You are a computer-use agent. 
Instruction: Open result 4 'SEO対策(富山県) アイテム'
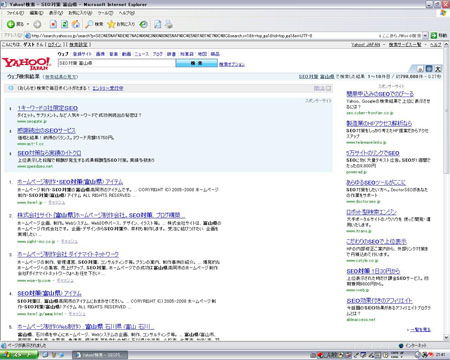point(49,293)
